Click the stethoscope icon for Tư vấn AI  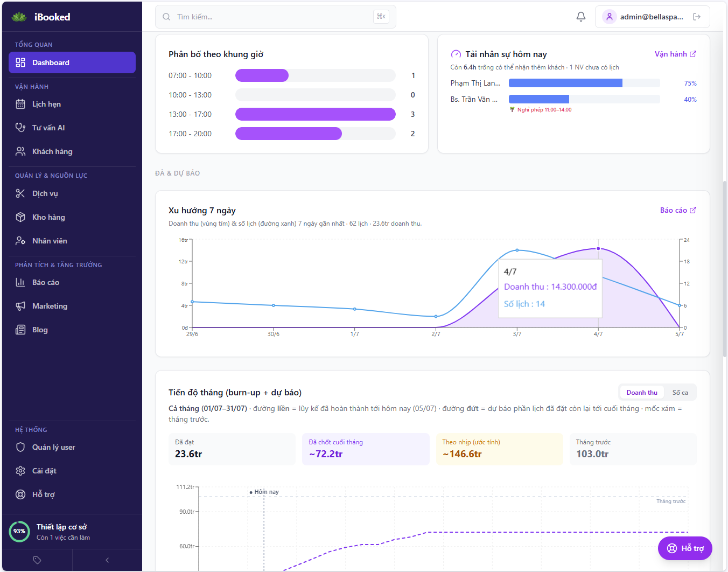click(20, 128)
